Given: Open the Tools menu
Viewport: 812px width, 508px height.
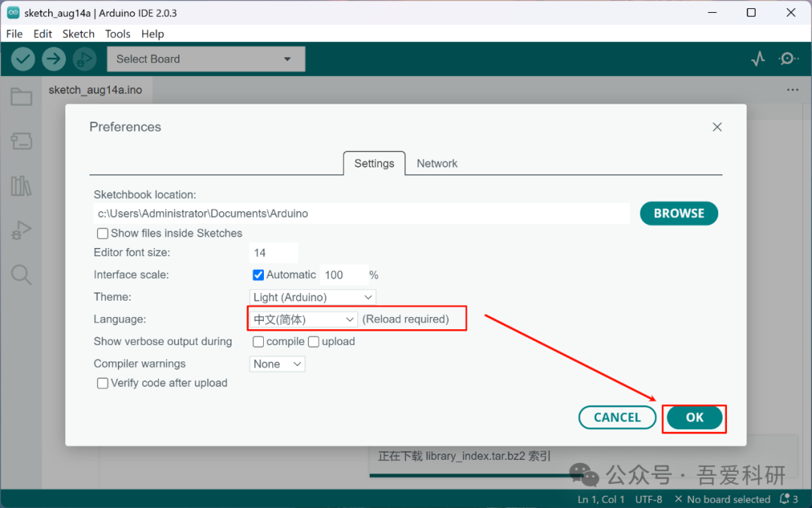Looking at the screenshot, I should (117, 34).
